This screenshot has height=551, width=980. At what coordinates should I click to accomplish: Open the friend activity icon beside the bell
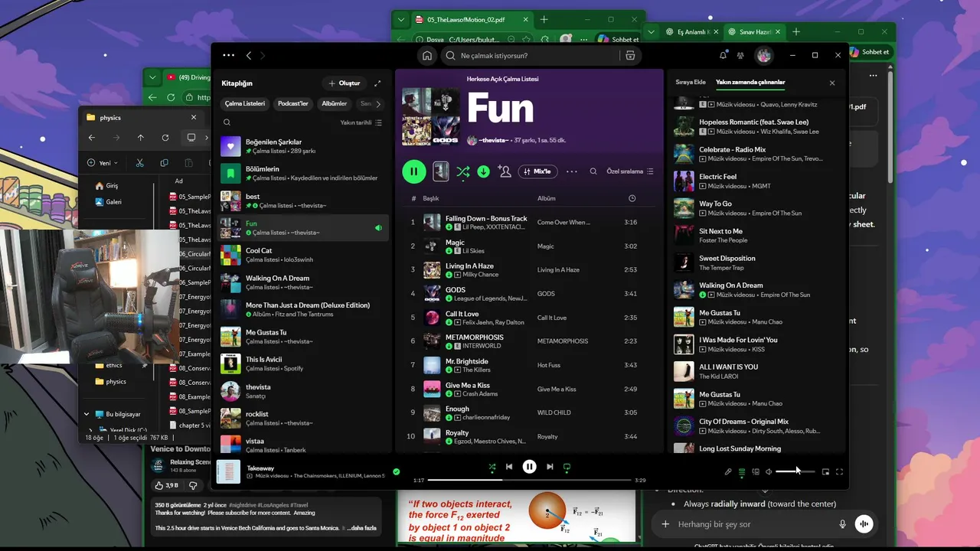tap(740, 55)
